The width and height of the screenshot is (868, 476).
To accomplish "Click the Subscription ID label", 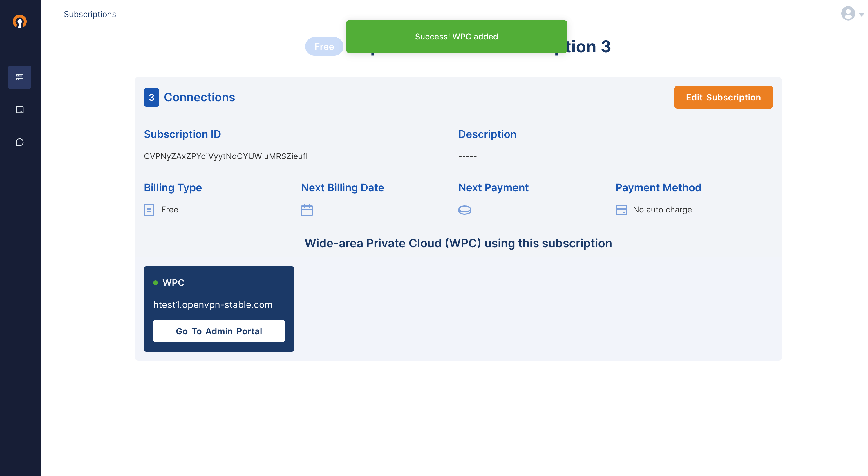I will 182,134.
